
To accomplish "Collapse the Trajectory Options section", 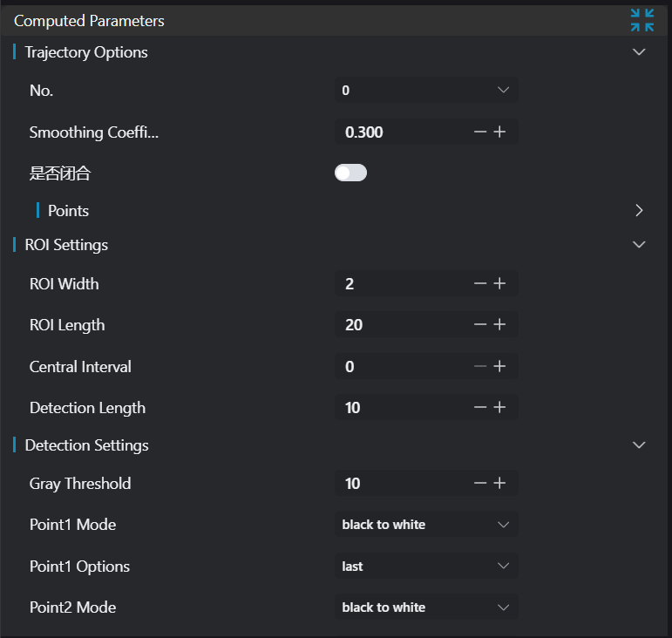I will tap(639, 52).
